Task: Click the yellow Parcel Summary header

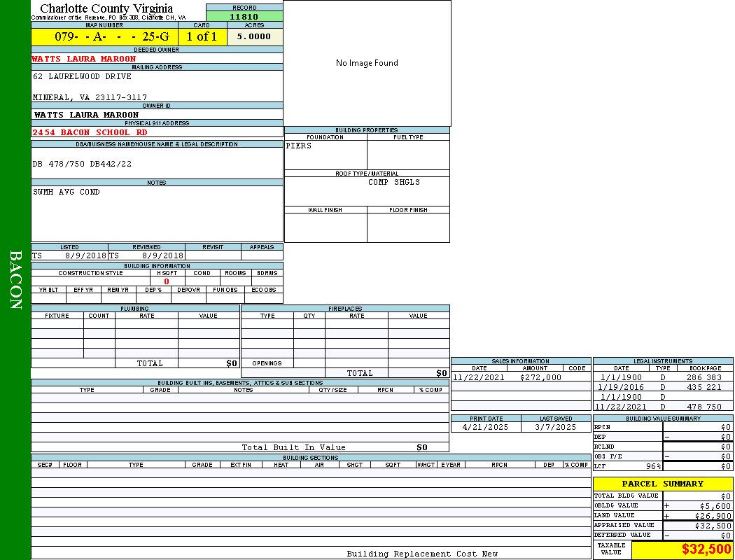Action: pos(662,484)
